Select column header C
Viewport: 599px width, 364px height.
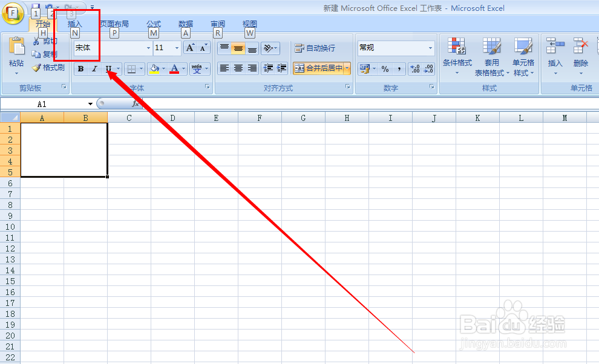pos(129,118)
